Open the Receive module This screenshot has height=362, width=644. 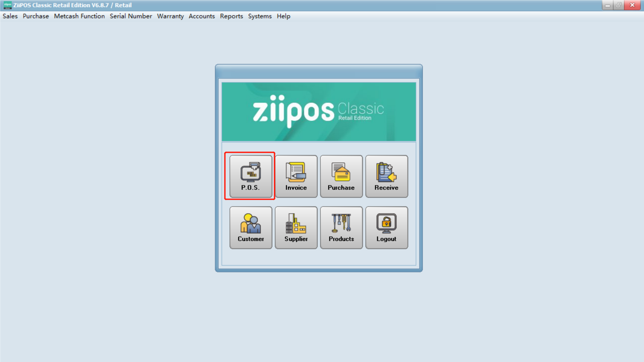386,177
